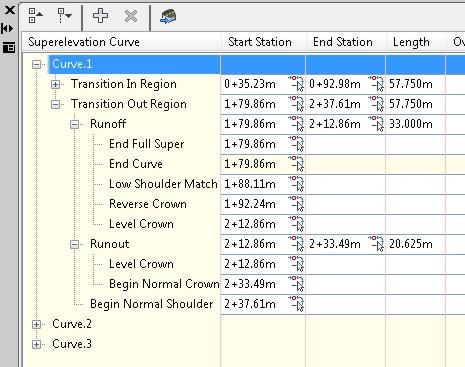Click the 57.750m length of Transition In Region

[x=411, y=84]
